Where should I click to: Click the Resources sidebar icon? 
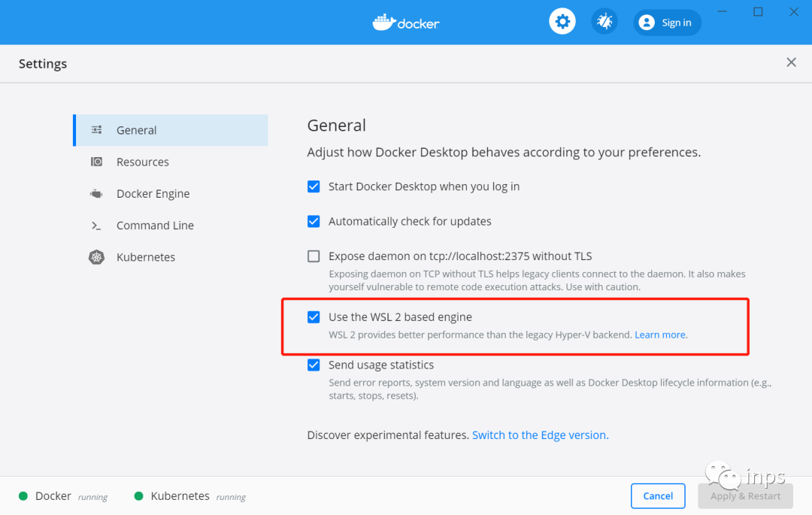coord(96,162)
